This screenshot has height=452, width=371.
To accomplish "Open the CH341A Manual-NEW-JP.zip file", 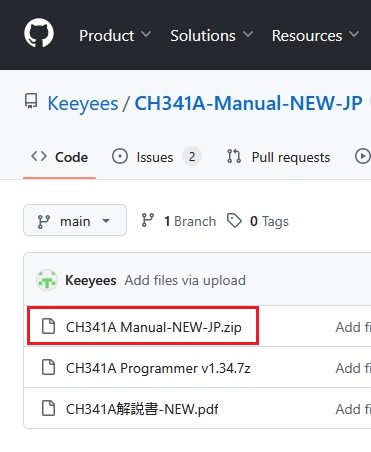I will [154, 327].
